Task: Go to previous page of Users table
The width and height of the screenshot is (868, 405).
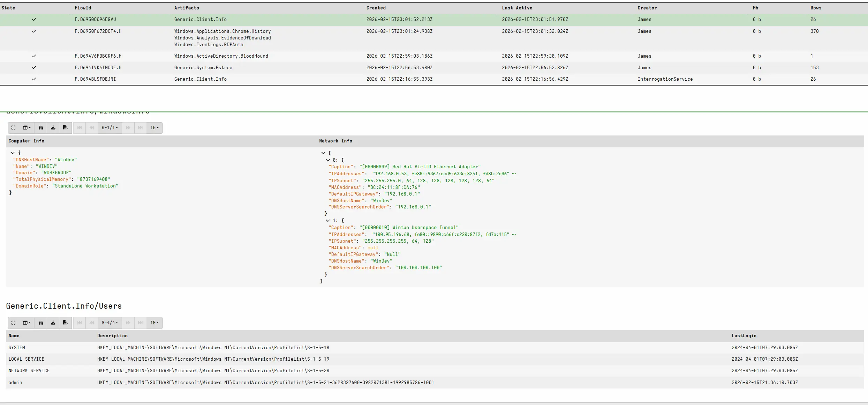Action: tap(92, 323)
